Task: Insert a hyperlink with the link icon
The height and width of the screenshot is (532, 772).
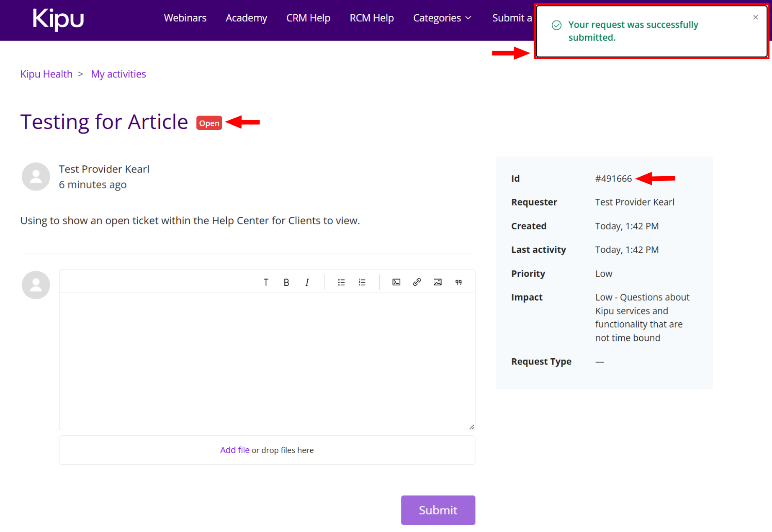Action: [x=417, y=282]
